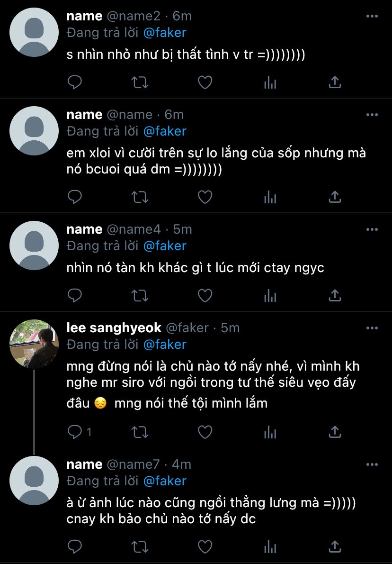This screenshot has width=392, height=564.
Task: Like lee sanghyeok's tweet
Action: (x=205, y=432)
